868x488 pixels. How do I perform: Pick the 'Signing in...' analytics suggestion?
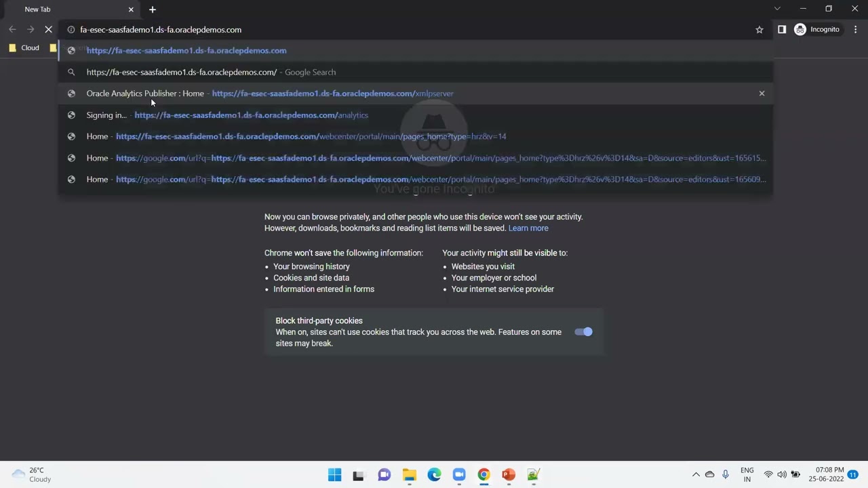(416, 115)
